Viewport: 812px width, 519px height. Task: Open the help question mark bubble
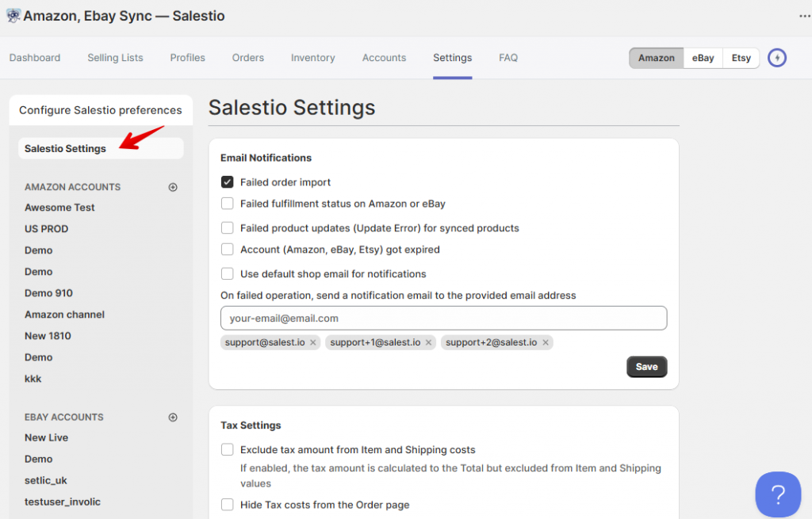(778, 494)
